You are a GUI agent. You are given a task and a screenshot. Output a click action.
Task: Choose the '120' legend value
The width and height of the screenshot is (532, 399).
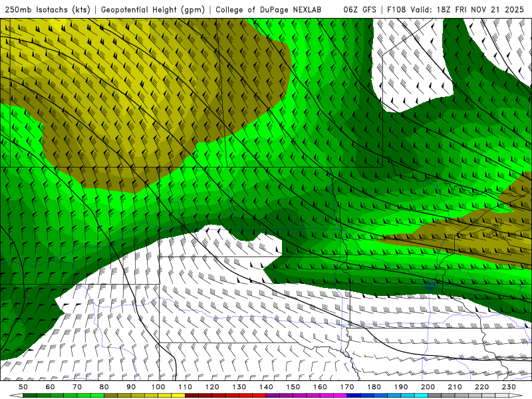point(212,387)
